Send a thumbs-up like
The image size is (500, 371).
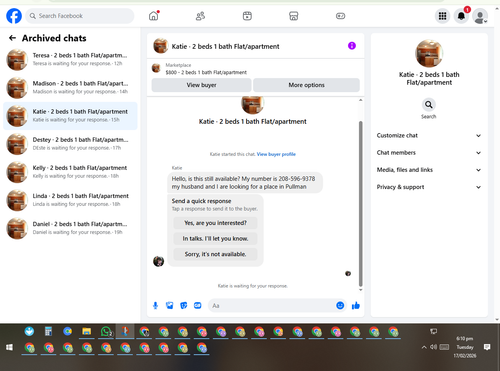(356, 305)
